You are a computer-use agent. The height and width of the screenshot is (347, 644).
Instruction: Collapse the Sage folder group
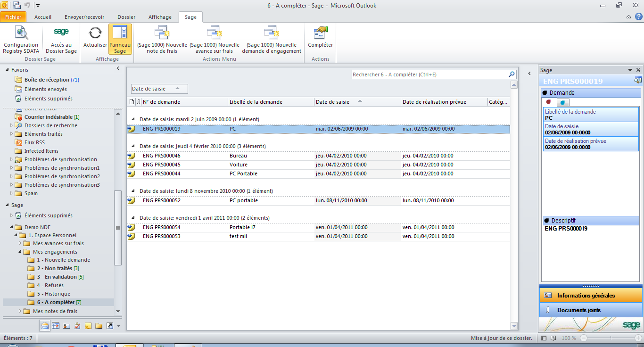pyautogui.click(x=7, y=205)
